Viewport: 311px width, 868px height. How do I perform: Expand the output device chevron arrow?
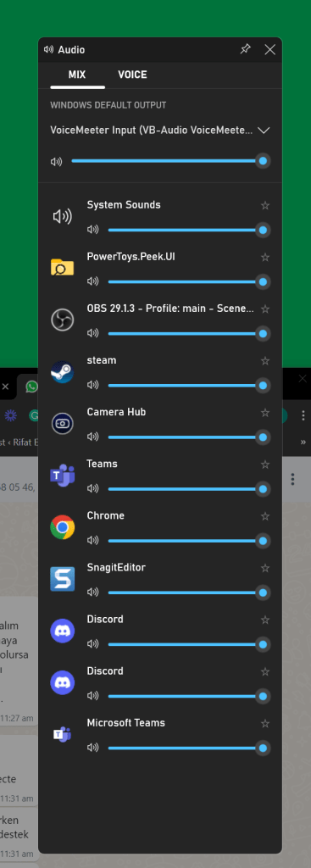click(264, 131)
